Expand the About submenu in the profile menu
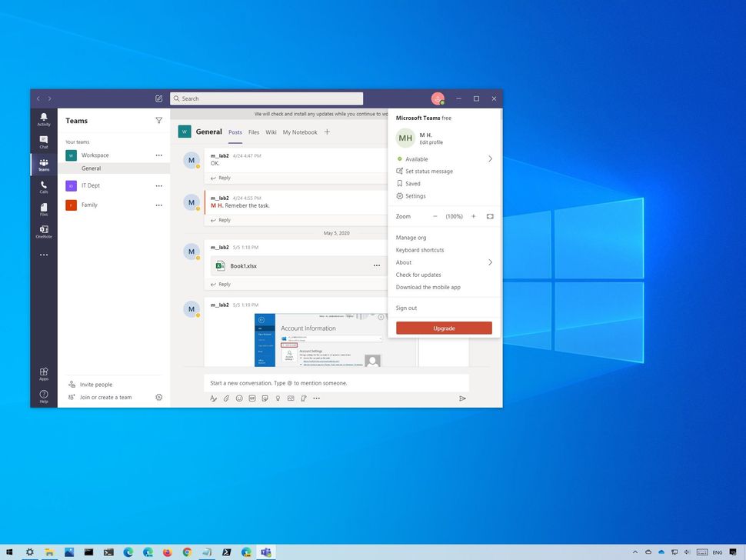Image resolution: width=746 pixels, height=560 pixels. point(491,262)
